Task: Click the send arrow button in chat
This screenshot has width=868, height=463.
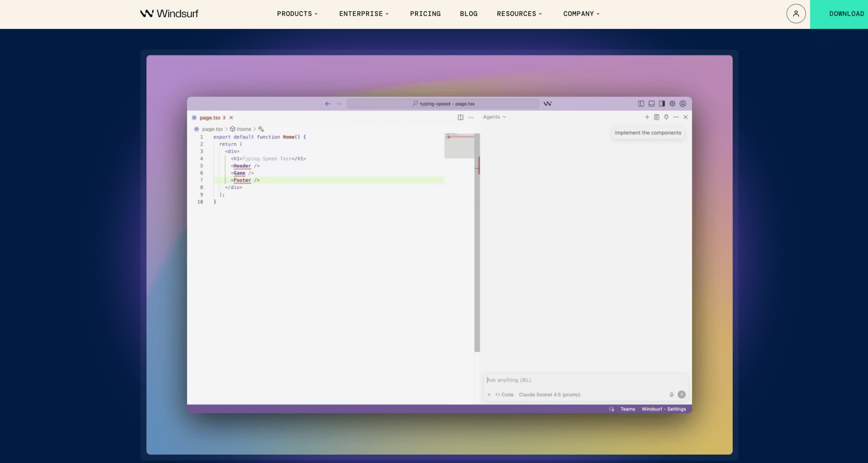Action: point(682,395)
